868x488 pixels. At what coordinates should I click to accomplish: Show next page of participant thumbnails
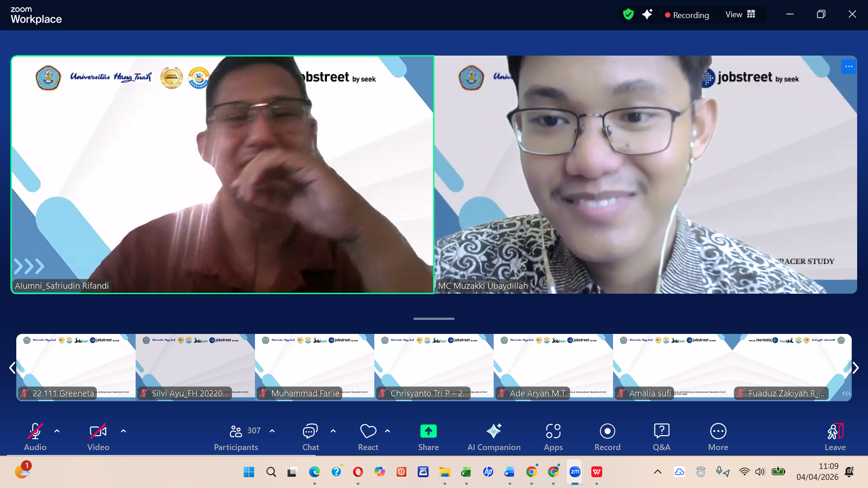(x=855, y=368)
